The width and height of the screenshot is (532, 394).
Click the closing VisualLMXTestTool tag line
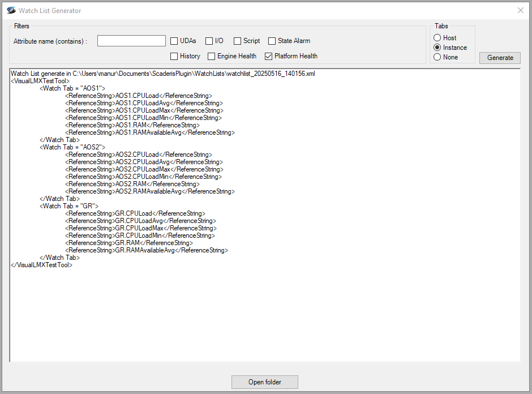click(x=41, y=265)
